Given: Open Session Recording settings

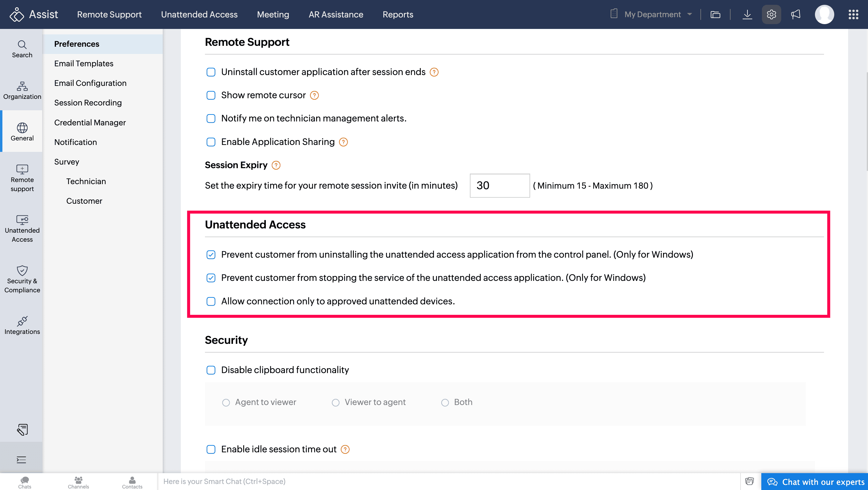Looking at the screenshot, I should coord(88,103).
